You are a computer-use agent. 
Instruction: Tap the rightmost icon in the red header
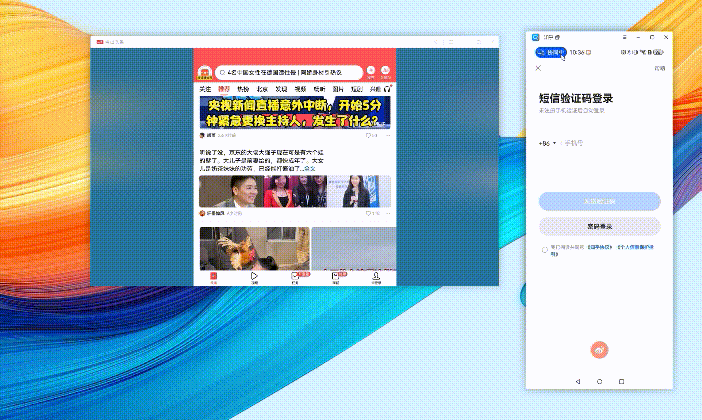385,72
